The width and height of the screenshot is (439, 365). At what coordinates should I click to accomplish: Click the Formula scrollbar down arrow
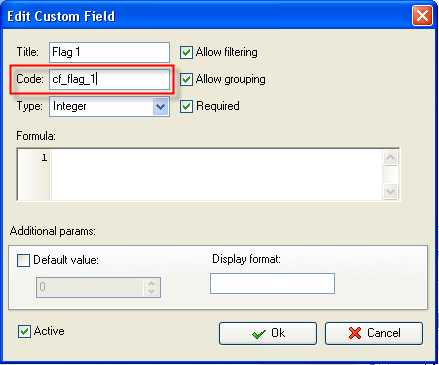tap(390, 191)
